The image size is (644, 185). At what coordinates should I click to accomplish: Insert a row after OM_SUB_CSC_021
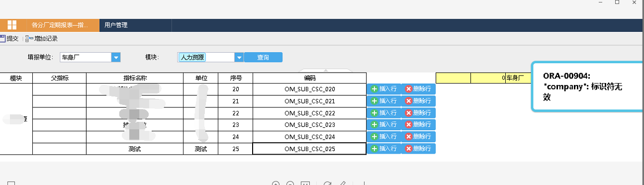[x=383, y=101]
